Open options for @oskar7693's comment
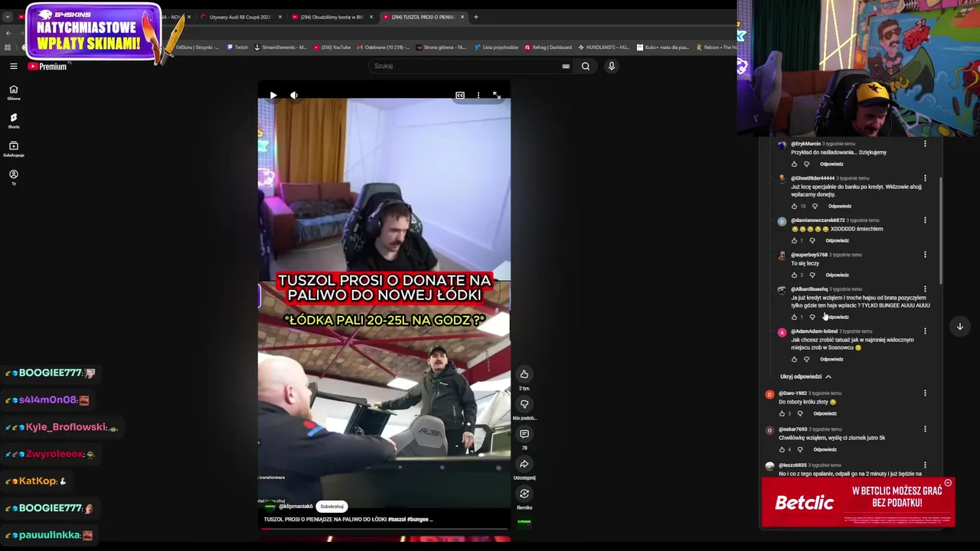The height and width of the screenshot is (551, 980). [925, 429]
